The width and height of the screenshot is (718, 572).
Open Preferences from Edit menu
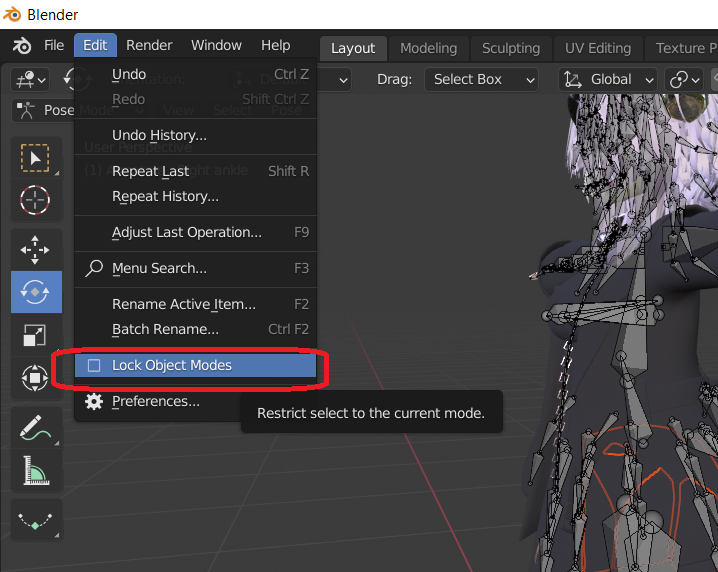(156, 402)
